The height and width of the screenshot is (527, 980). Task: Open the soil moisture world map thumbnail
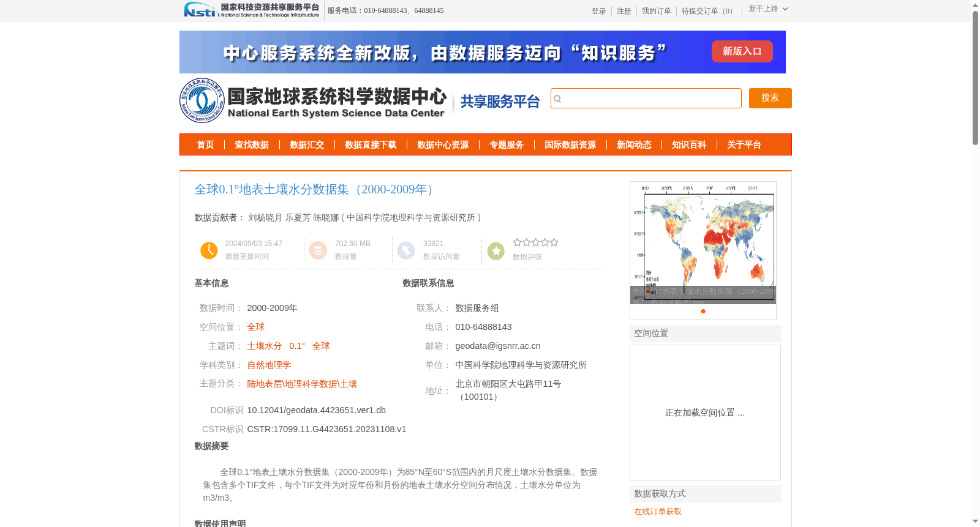point(703,243)
